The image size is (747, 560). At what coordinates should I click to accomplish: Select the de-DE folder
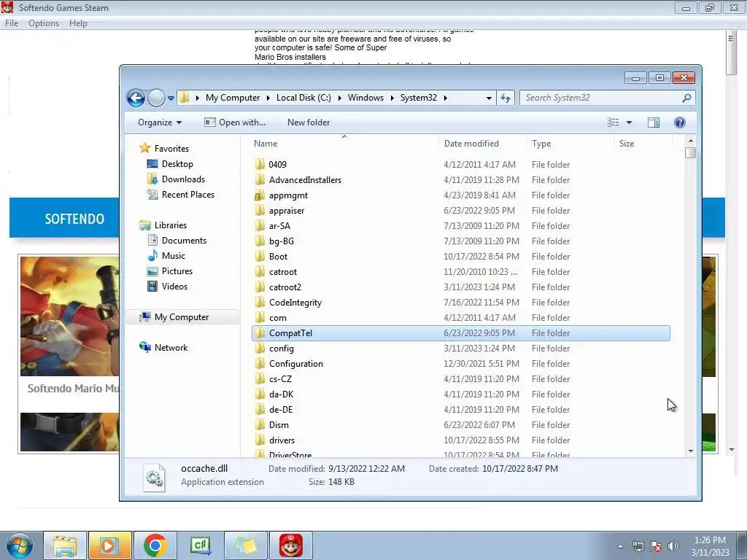click(461, 410)
